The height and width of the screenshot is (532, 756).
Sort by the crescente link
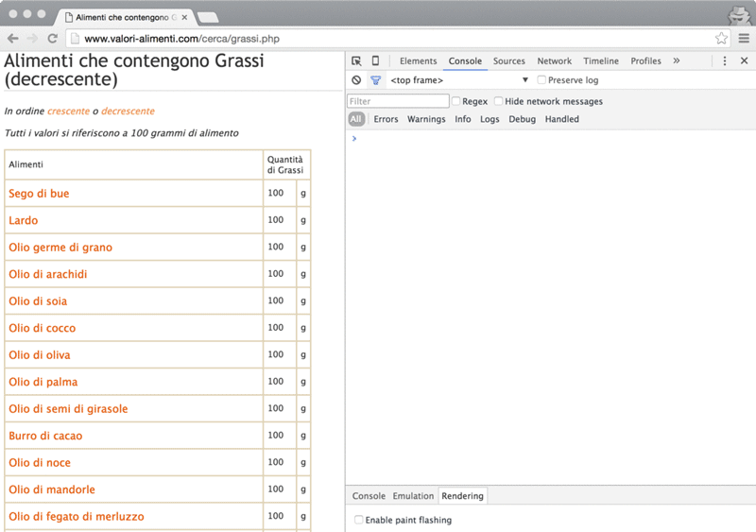point(68,112)
